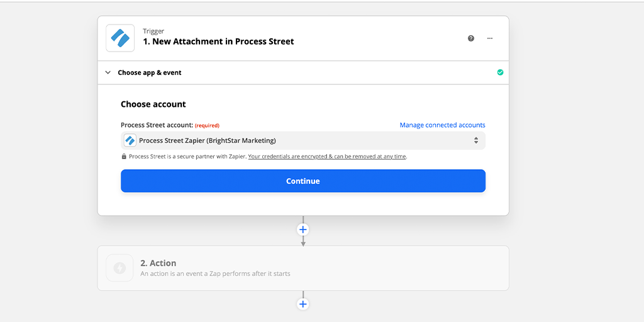The width and height of the screenshot is (644, 322).
Task: Click the account selector up-down arrows
Action: point(476,140)
